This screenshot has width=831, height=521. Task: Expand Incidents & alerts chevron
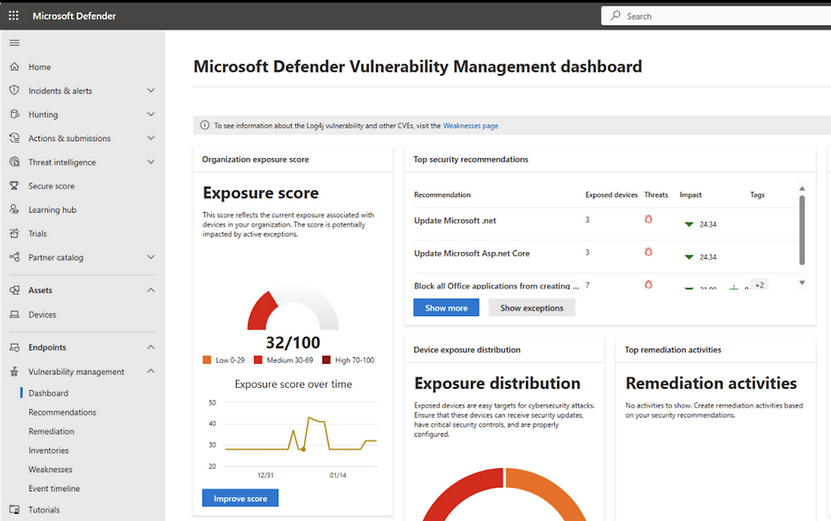coord(151,90)
